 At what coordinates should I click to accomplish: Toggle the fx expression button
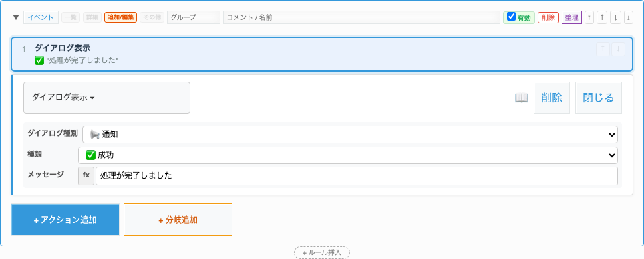pos(86,176)
